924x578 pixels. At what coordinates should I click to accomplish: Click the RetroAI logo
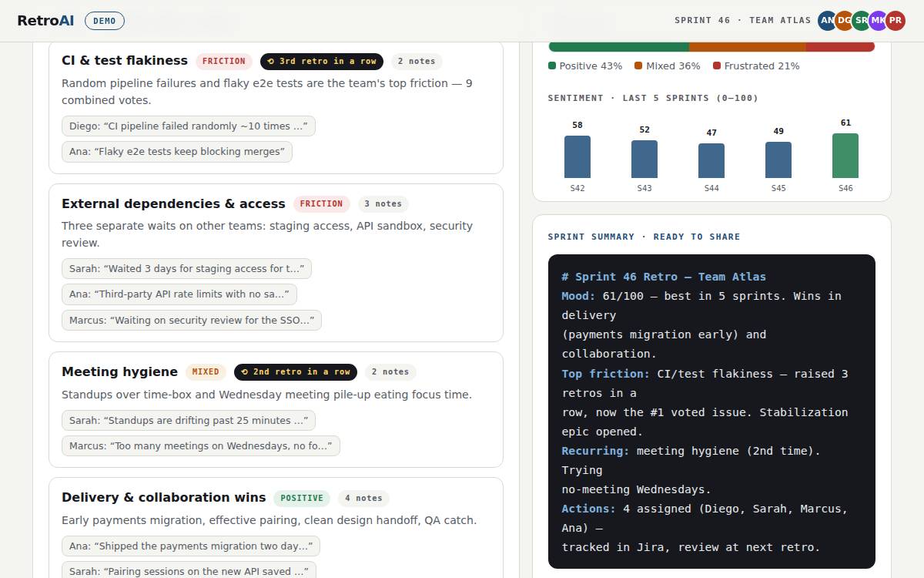(x=45, y=21)
